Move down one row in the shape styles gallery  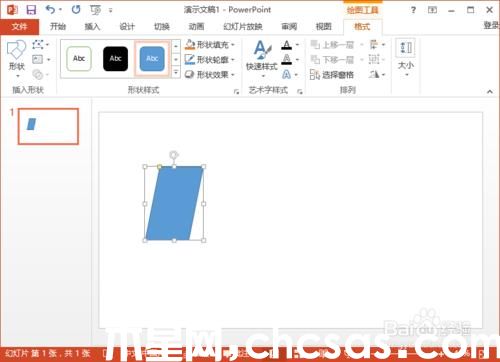176,60
